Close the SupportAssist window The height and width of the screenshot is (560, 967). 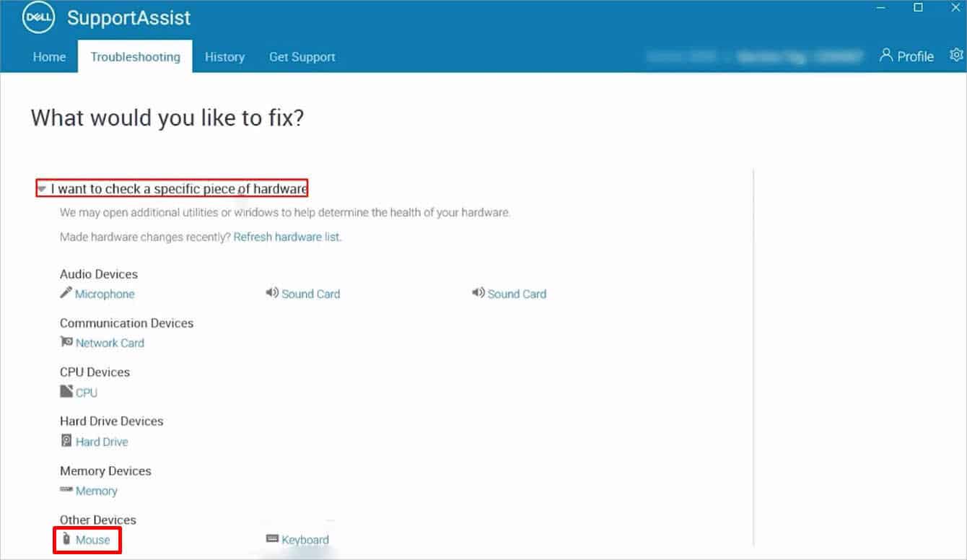[955, 7]
